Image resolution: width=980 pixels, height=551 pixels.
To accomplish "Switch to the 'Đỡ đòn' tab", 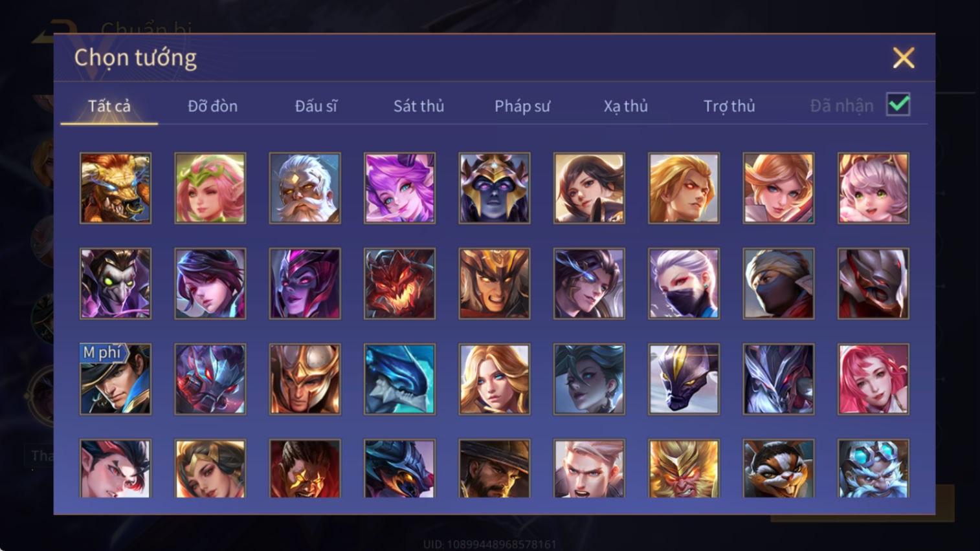I will pos(212,106).
